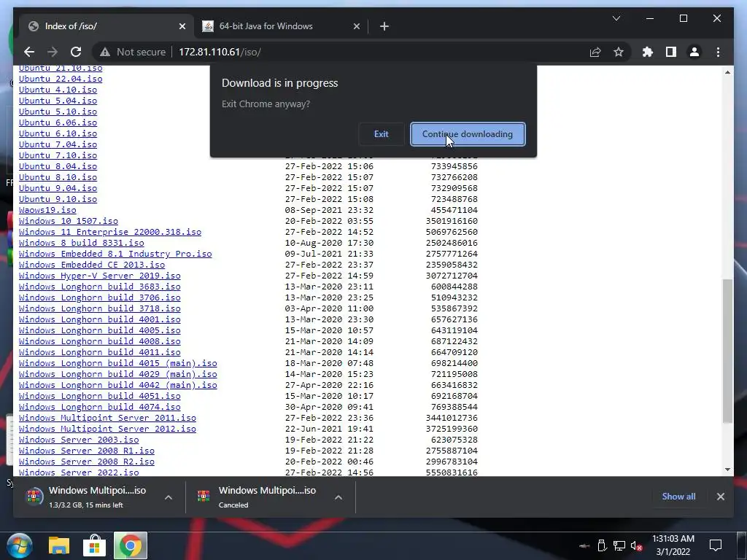
Task: Open Windows_Embedded_CE_2013.iso link
Action: [x=92, y=265]
